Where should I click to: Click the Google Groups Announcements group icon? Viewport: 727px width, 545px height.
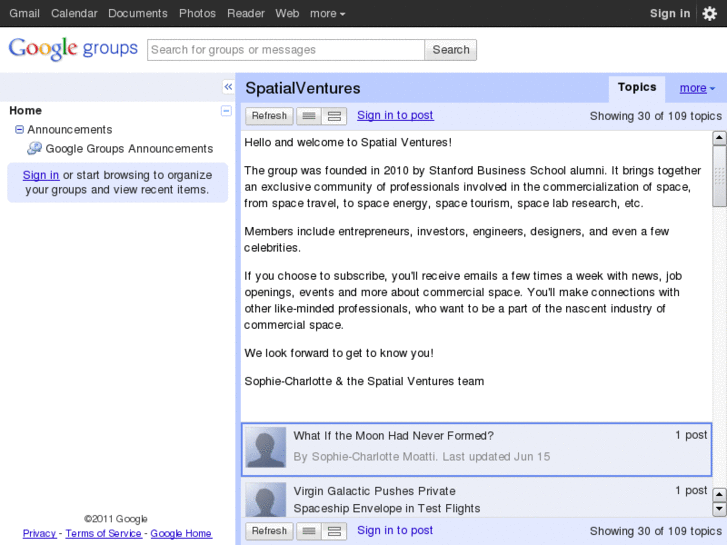(34, 148)
